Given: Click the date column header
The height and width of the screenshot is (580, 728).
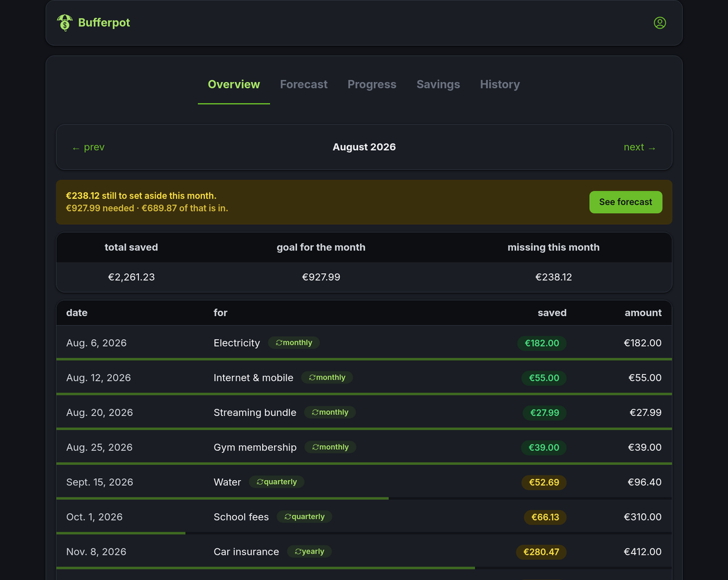Looking at the screenshot, I should point(77,313).
